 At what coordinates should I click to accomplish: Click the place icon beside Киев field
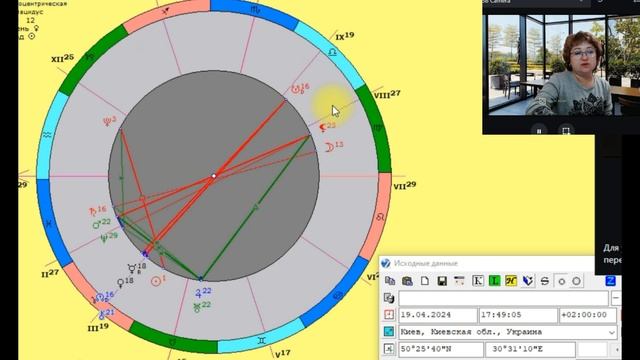click(x=389, y=331)
